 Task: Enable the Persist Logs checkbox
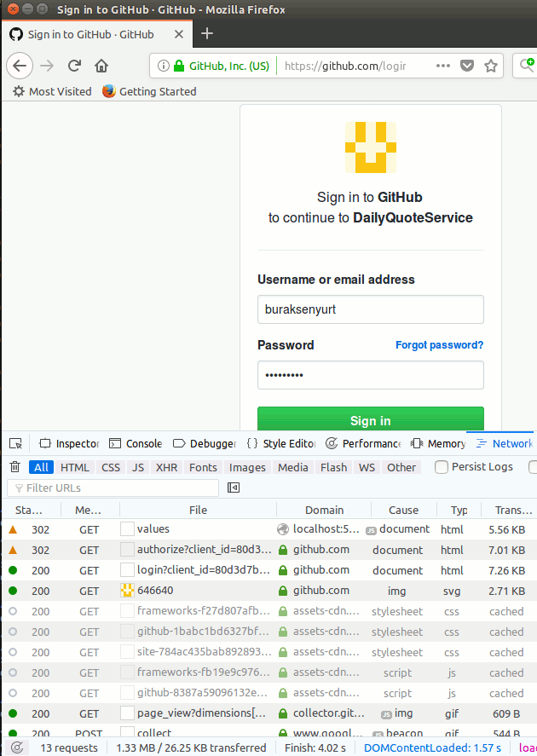(442, 467)
